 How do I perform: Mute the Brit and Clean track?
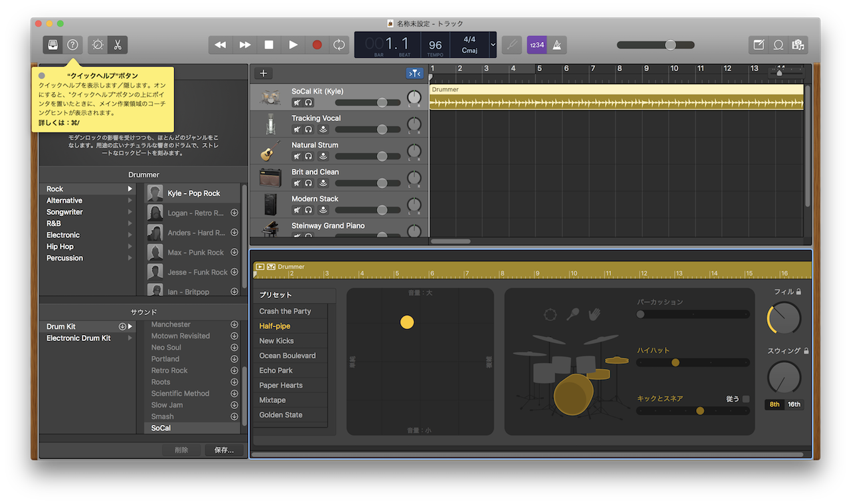(297, 183)
